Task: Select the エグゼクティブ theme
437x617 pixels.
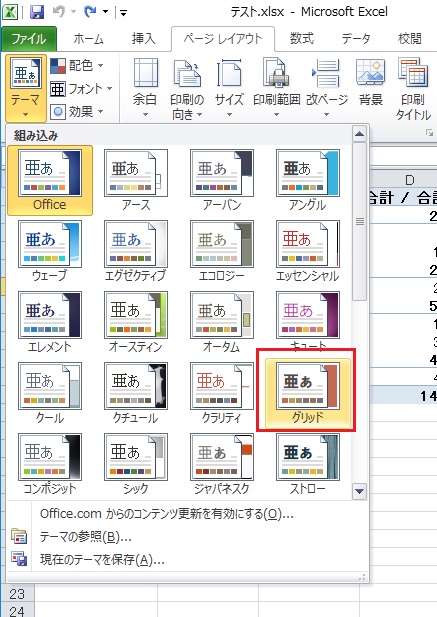Action: (x=136, y=251)
